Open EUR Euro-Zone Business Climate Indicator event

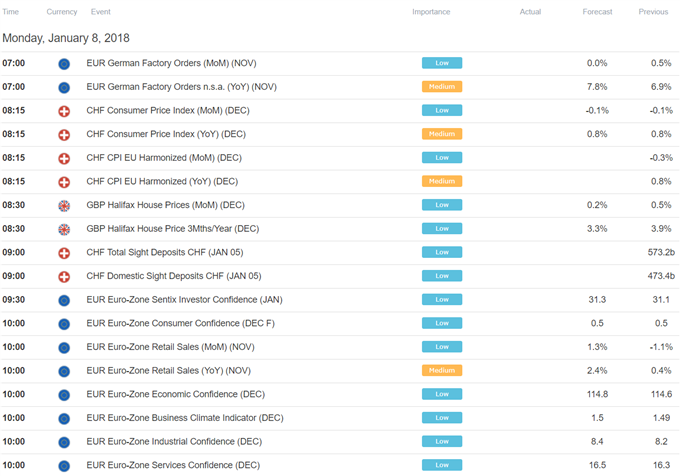185,417
